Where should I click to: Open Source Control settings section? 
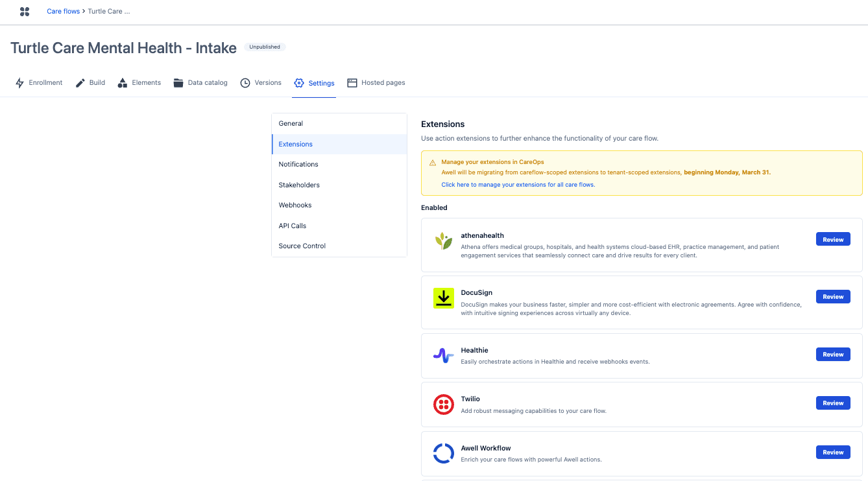pos(339,246)
